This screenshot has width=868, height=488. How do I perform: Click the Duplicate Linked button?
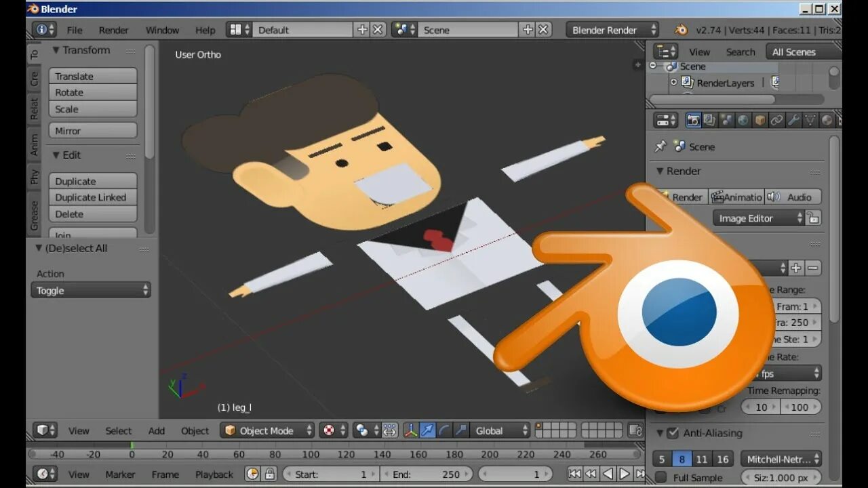pyautogui.click(x=92, y=197)
